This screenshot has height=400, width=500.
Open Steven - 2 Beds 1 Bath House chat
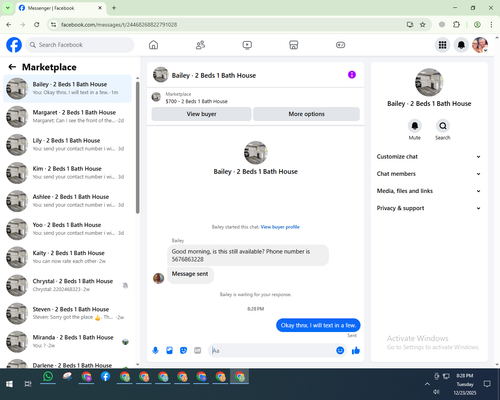67,313
